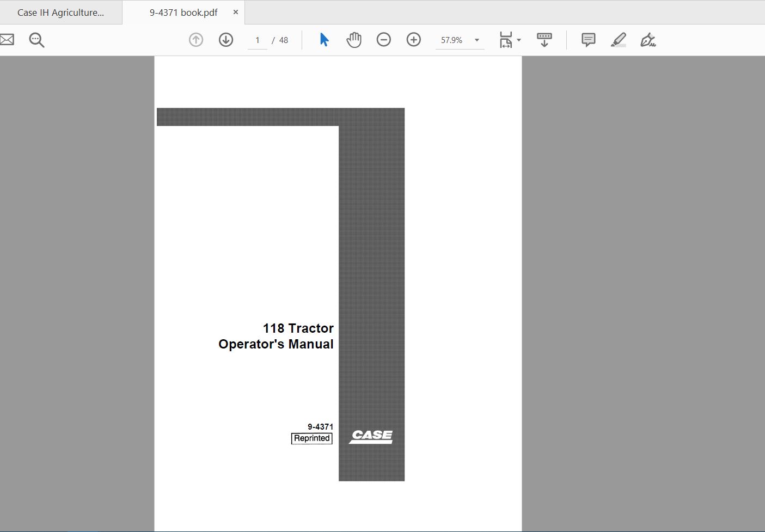Click the email envelope icon

pyautogui.click(x=7, y=40)
